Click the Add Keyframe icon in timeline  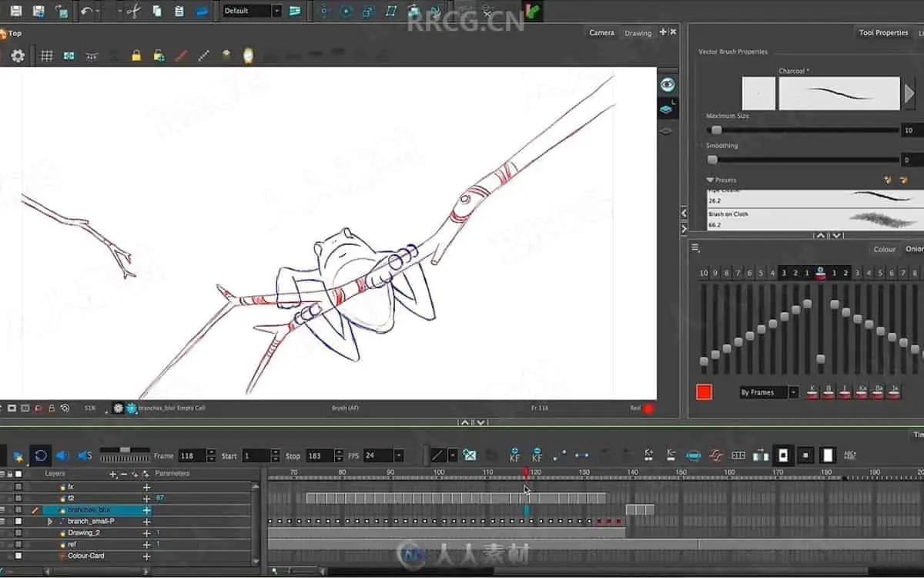515,455
